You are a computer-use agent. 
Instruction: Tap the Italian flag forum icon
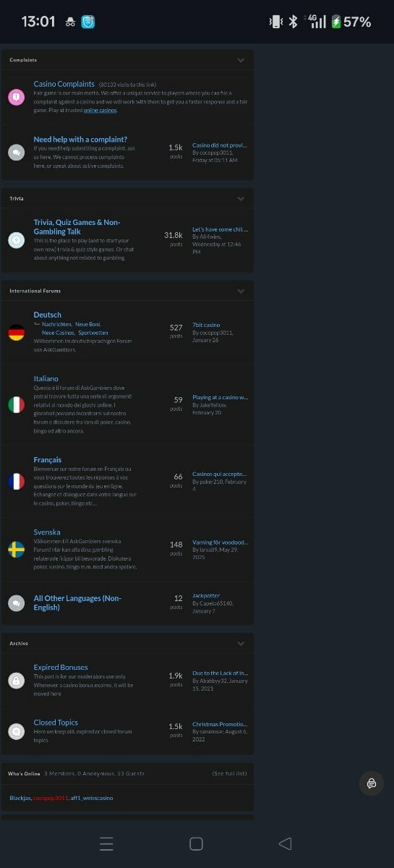click(16, 405)
